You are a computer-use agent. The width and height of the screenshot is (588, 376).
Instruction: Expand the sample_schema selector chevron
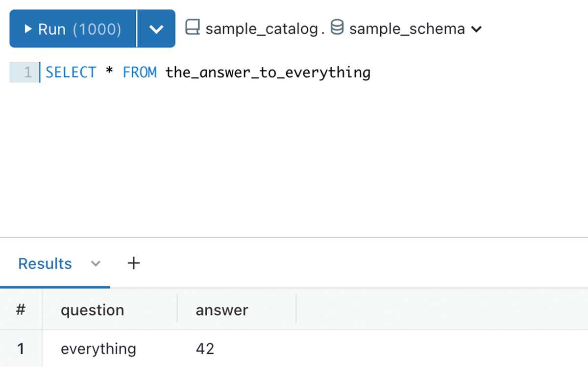pos(476,29)
